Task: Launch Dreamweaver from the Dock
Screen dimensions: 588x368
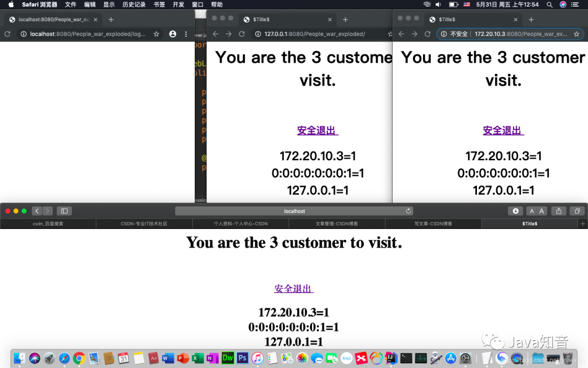Action: (x=228, y=358)
